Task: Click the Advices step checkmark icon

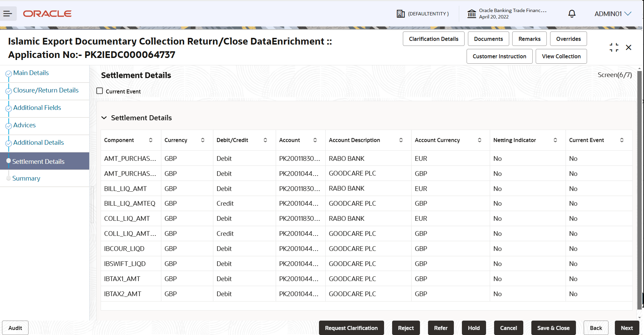Action: [9, 126]
